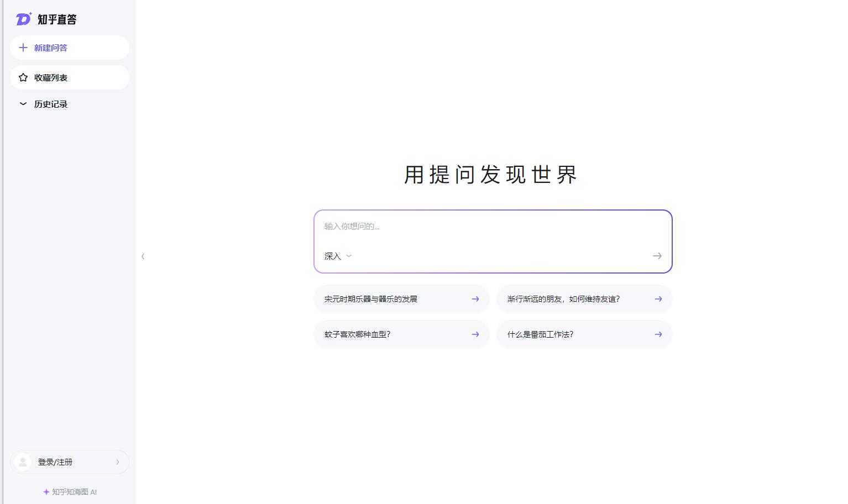
Task: Click the star icon beside 收藏列表
Action: tap(23, 77)
